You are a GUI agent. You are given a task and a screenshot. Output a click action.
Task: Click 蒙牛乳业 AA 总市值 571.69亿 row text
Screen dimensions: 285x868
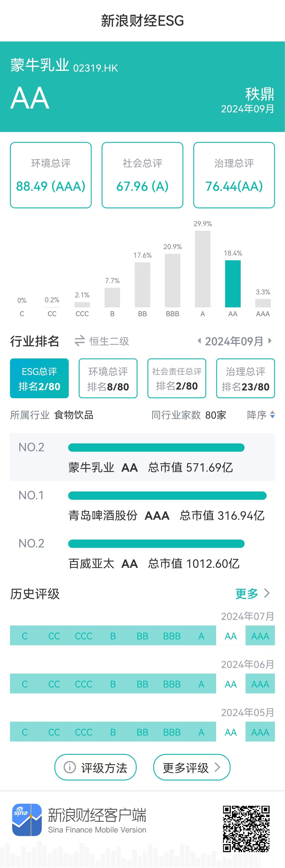[x=151, y=467]
